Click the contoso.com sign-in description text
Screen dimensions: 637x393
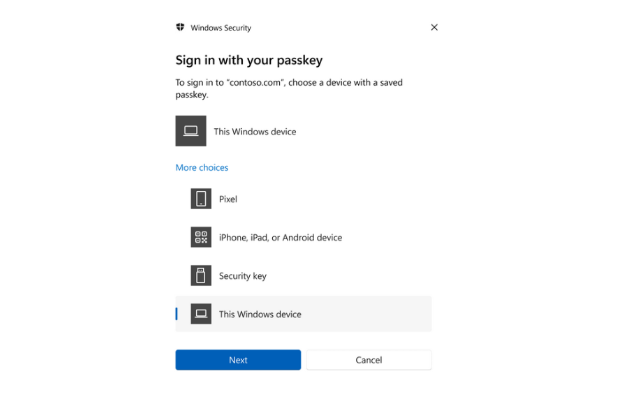point(289,88)
